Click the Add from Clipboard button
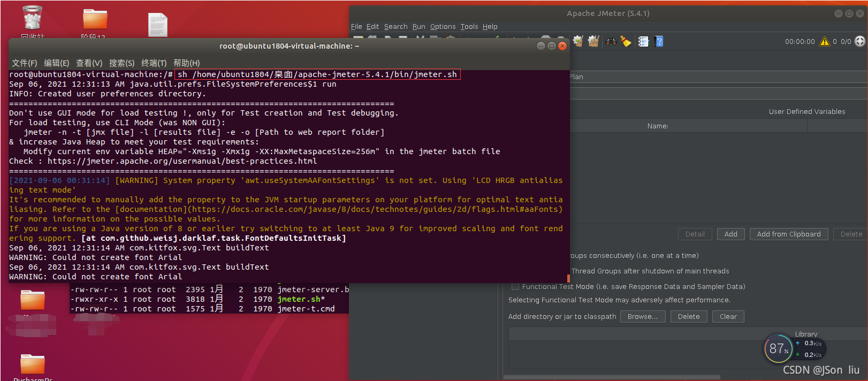This screenshot has height=381, width=868. tap(788, 234)
